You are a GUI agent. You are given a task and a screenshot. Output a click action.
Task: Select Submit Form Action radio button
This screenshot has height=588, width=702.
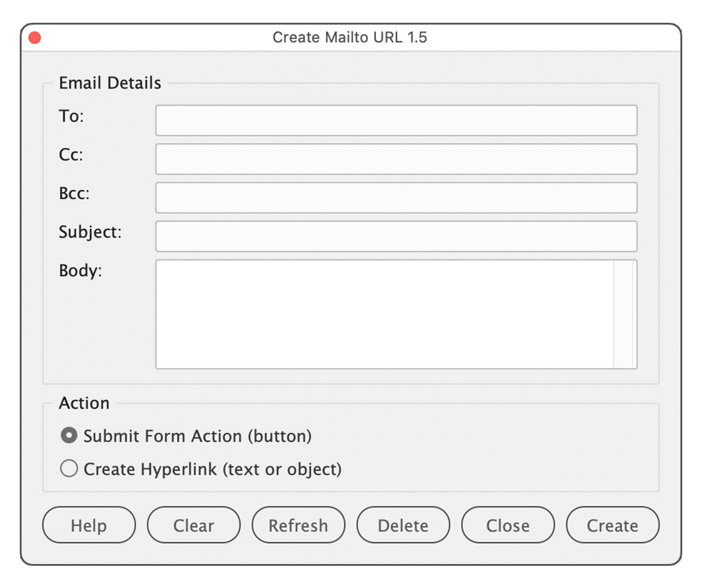coord(69,436)
